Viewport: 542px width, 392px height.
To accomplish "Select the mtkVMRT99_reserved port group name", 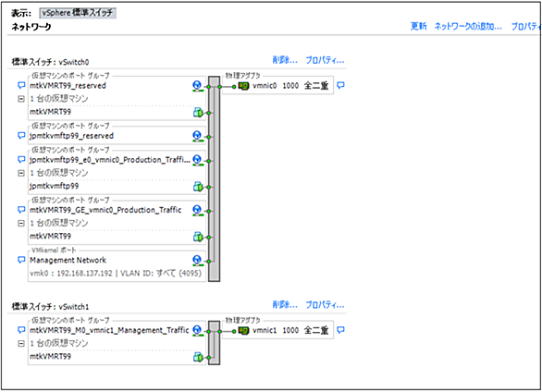I will (68, 86).
